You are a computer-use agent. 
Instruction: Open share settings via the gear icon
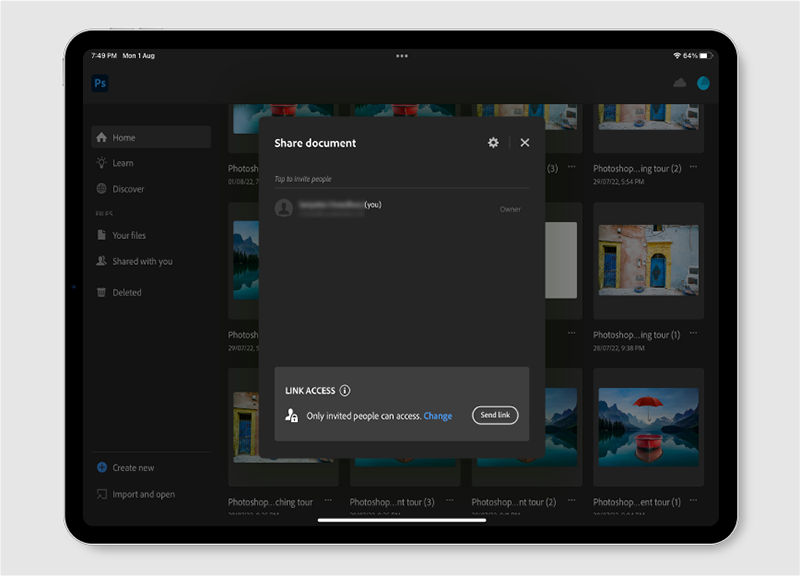pos(493,143)
